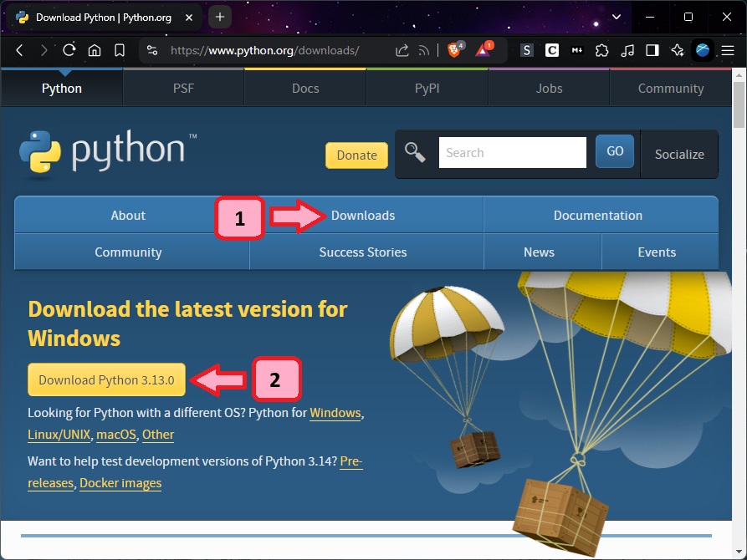Reload the page with the refresh icon

click(x=69, y=50)
